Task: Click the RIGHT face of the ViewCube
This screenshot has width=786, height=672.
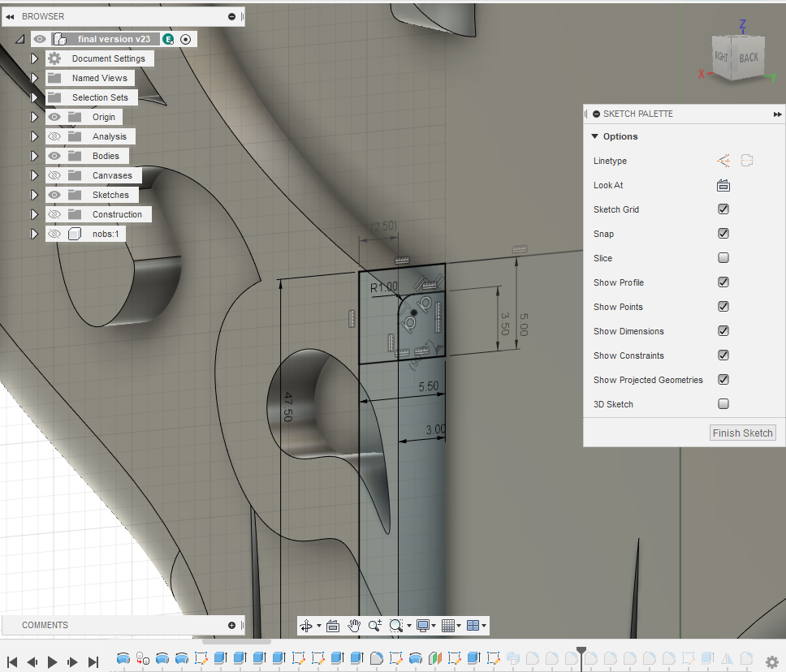Action: coord(721,57)
